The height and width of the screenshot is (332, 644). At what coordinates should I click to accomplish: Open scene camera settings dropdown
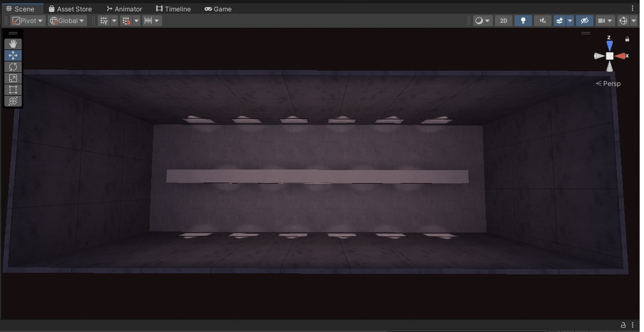coord(606,21)
